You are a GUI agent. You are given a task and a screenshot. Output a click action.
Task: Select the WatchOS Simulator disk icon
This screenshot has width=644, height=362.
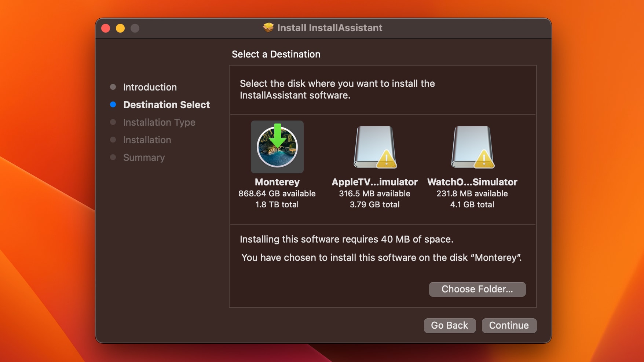coord(472,147)
